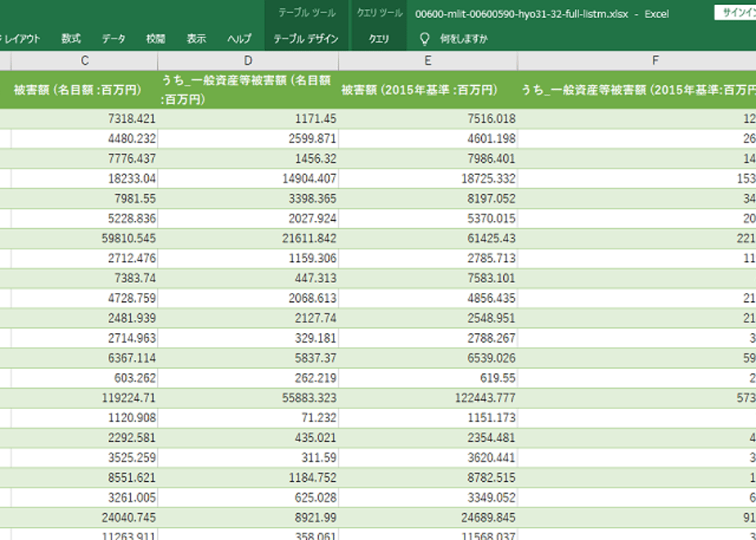This screenshot has width=756, height=540.
Task: Select cell with value 7583.101
Action: pos(428,278)
